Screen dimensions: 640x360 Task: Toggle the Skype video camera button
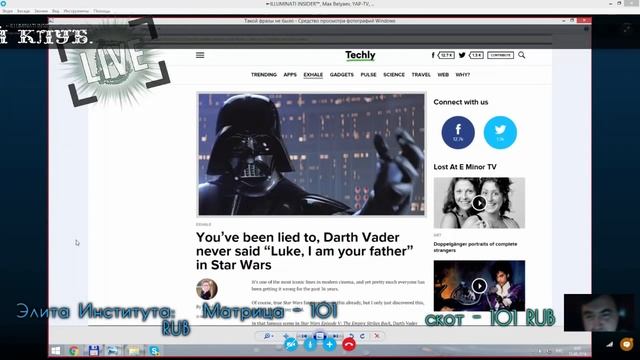[291, 344]
